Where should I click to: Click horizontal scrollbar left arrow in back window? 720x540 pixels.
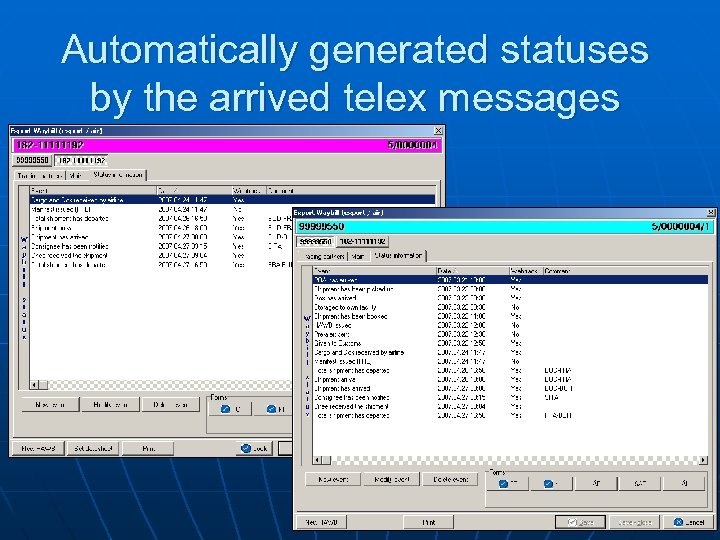34,385
